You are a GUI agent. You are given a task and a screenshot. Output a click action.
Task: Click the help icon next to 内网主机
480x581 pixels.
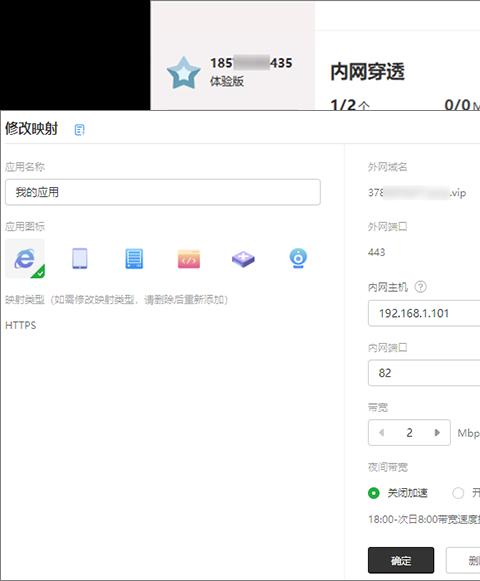[x=420, y=287]
